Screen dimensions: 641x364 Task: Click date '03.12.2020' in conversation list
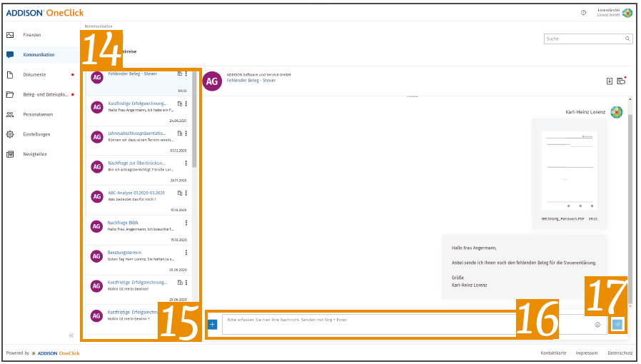(x=178, y=151)
